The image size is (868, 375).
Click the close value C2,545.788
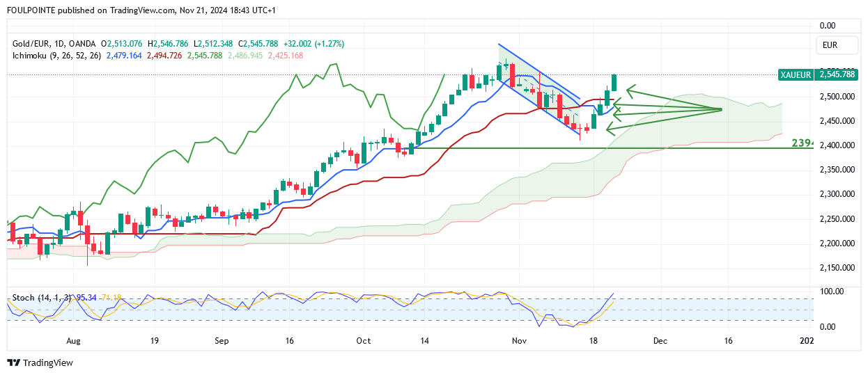[258, 44]
